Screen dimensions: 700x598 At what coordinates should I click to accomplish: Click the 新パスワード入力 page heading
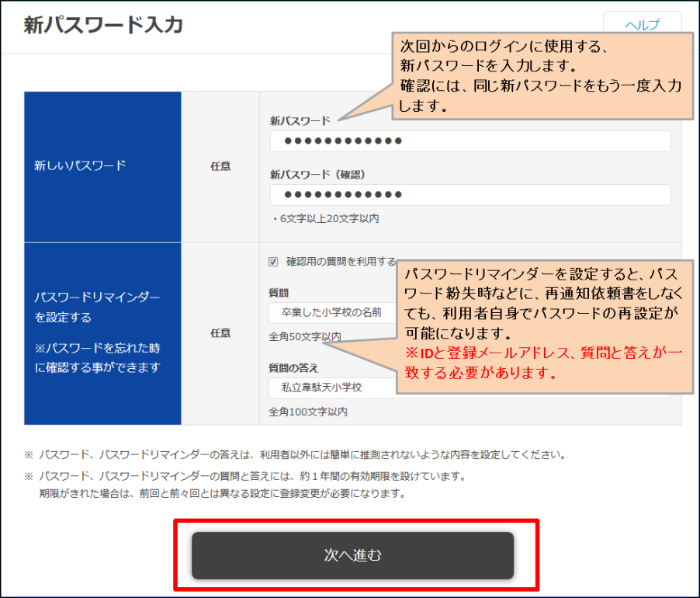pyautogui.click(x=103, y=26)
